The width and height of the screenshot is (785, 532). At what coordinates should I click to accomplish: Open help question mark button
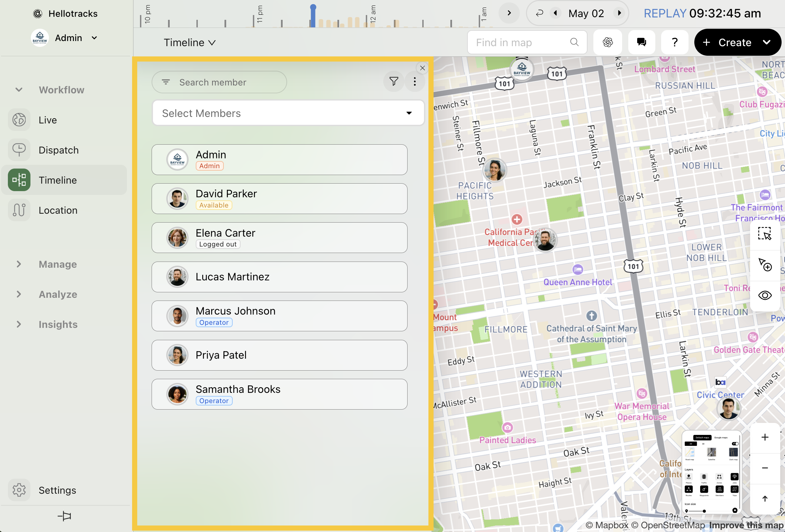click(x=674, y=42)
